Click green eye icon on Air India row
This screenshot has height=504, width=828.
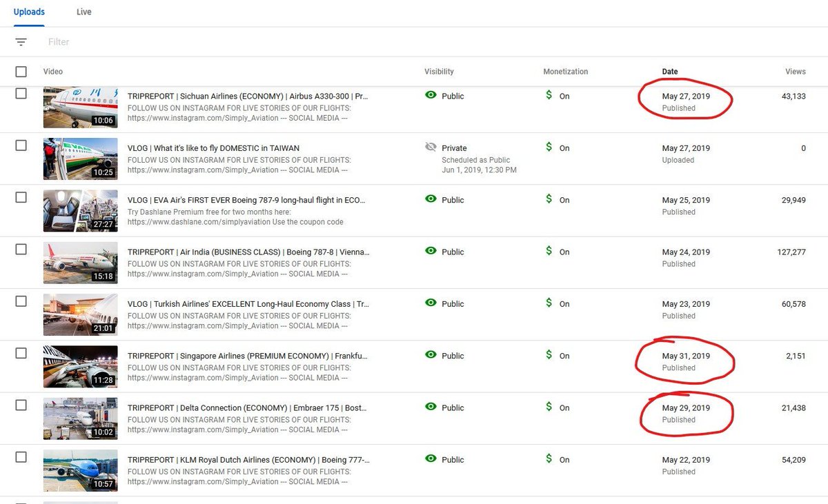(431, 251)
